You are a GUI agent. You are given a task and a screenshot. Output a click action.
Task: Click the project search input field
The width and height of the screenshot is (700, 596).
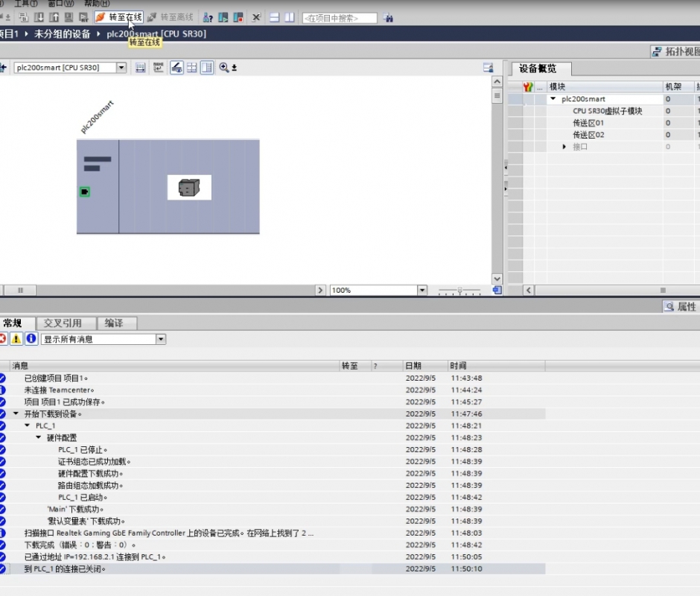[x=340, y=19]
